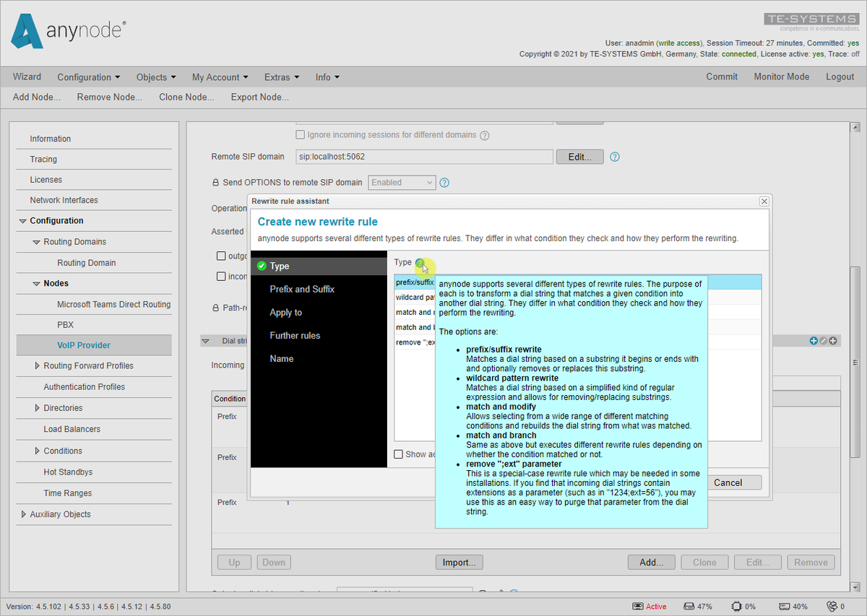Close the Rewrite rule assistant dialog

[x=764, y=201]
